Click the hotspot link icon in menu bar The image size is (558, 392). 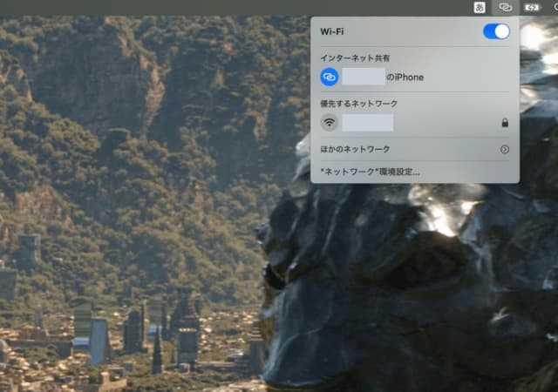click(505, 7)
